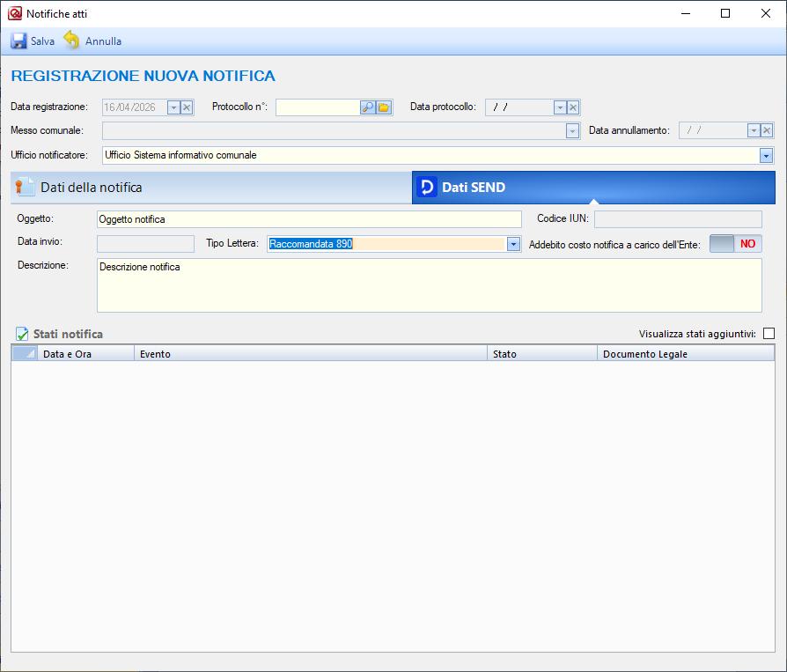Screen dimensions: 787x672
Task: Open protocol folder icon next to search
Action: [x=384, y=107]
